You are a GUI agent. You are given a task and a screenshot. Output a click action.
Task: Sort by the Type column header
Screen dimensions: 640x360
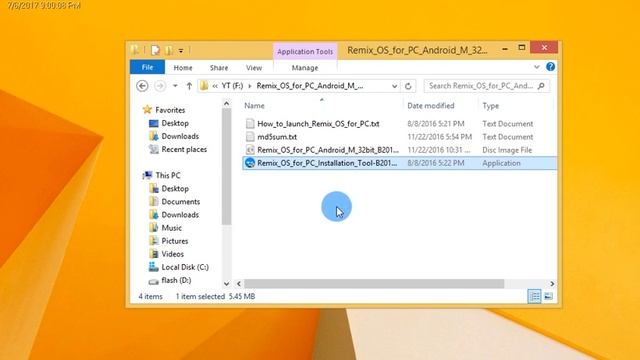click(x=491, y=106)
